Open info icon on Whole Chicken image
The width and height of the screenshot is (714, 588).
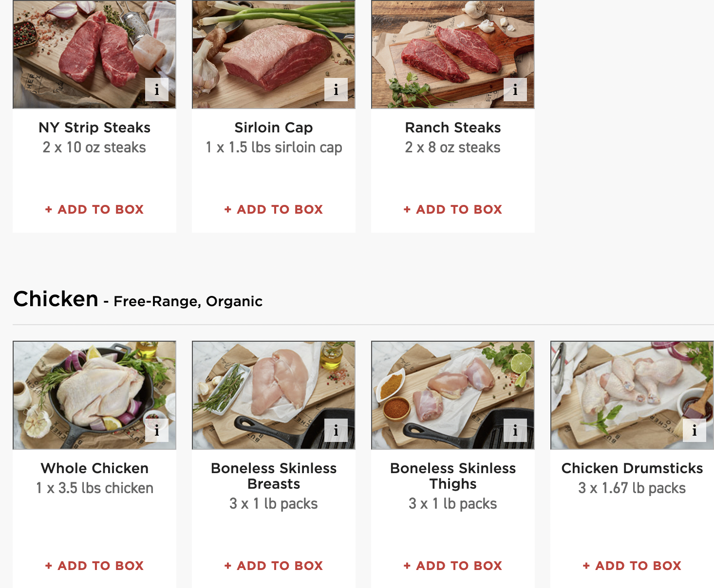coord(157,430)
